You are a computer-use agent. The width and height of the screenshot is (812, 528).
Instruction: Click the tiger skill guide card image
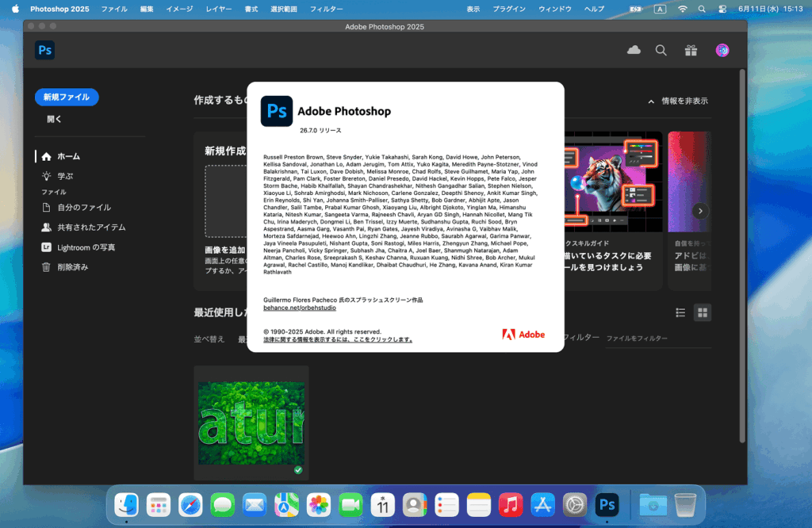(x=613, y=182)
